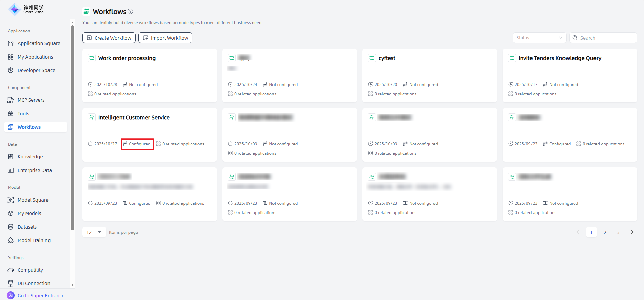Click the Datasets database icon
This screenshot has height=300, width=644.
point(11,227)
